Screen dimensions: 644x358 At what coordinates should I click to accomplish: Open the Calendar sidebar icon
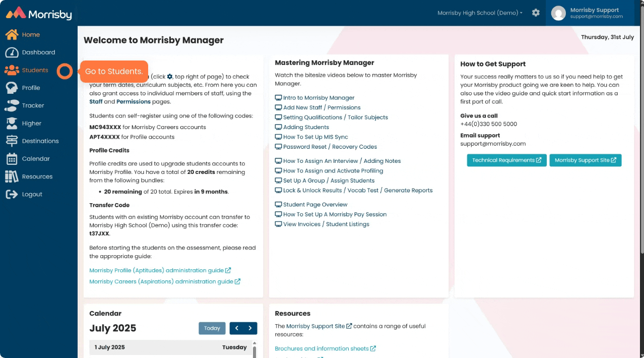click(12, 159)
